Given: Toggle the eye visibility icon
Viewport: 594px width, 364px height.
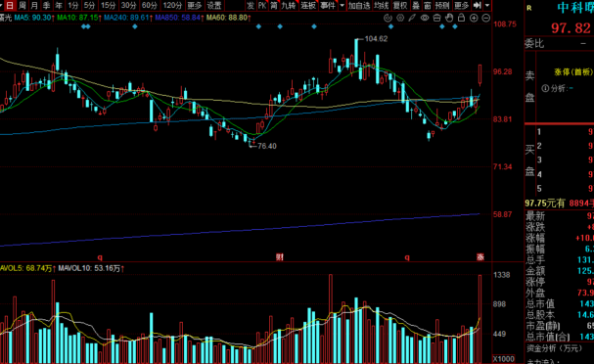Looking at the screenshot, I should 425,18.
